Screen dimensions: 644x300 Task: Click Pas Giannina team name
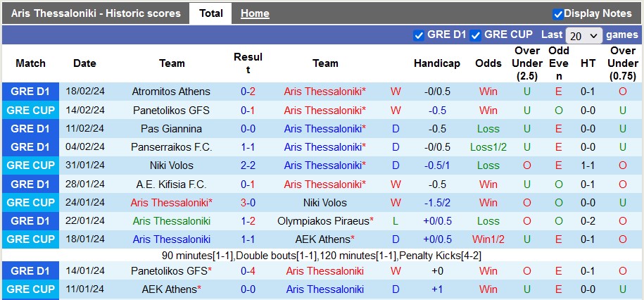point(171,129)
